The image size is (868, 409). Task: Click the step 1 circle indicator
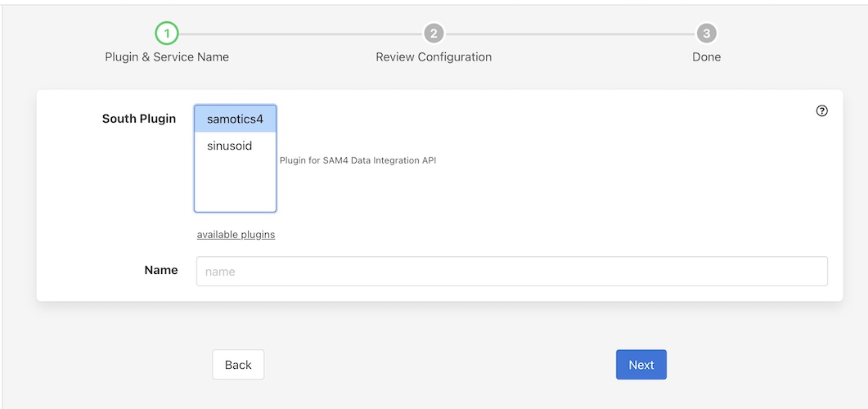click(x=167, y=34)
